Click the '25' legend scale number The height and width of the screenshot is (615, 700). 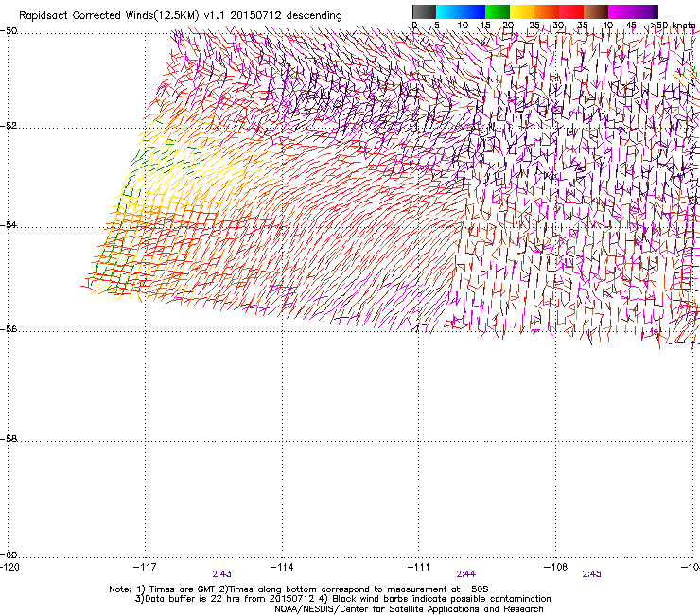coord(534,26)
